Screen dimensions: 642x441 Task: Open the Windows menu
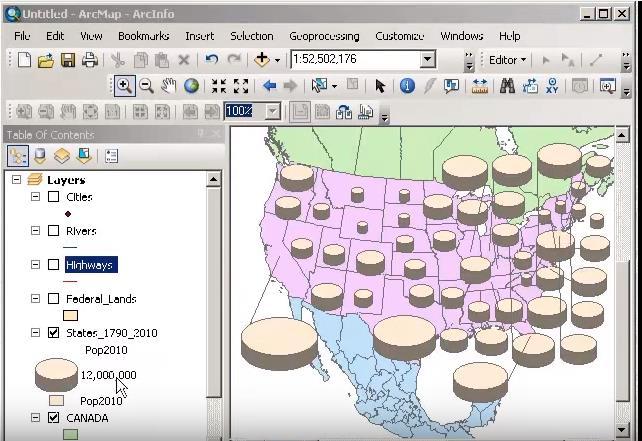461,36
